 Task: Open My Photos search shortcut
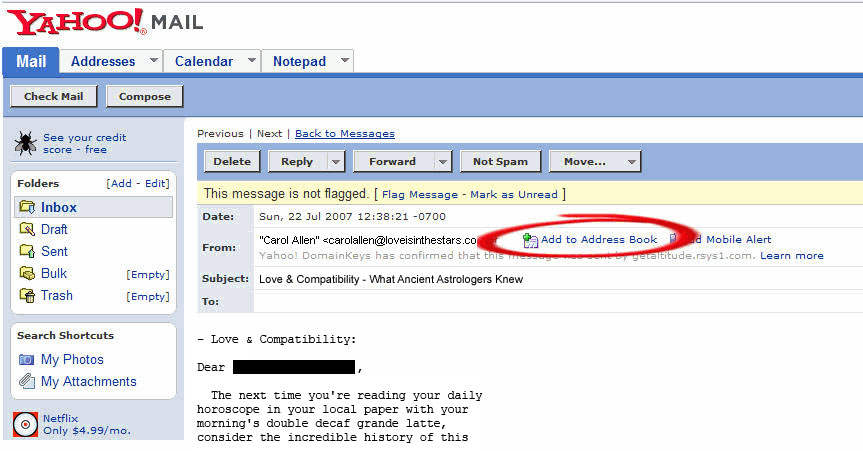72,360
